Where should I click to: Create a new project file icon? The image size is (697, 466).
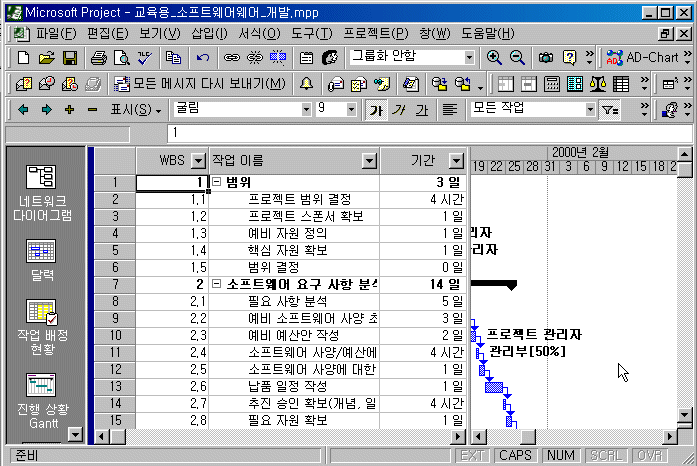click(x=24, y=58)
